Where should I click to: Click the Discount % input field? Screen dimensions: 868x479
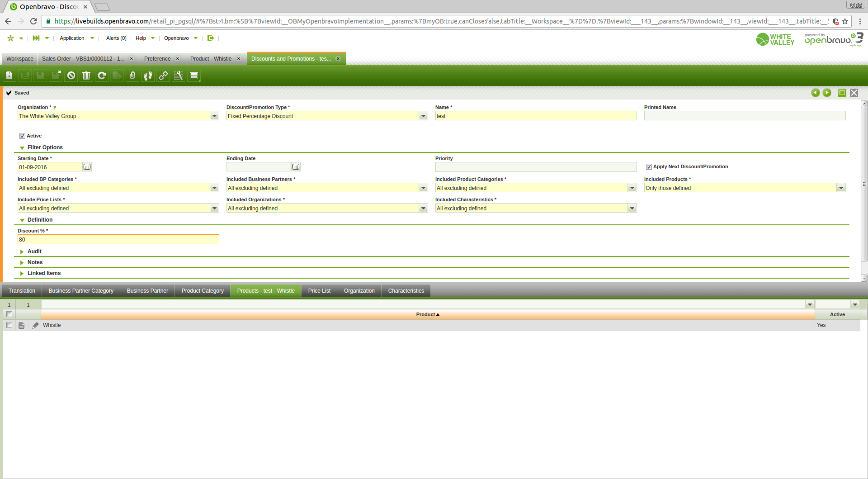118,240
